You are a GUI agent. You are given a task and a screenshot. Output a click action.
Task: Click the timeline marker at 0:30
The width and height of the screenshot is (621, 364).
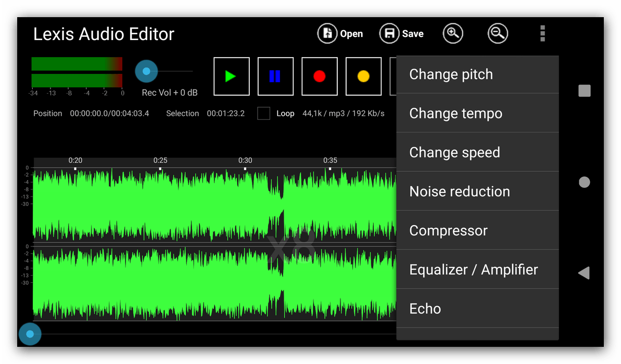[x=245, y=168]
